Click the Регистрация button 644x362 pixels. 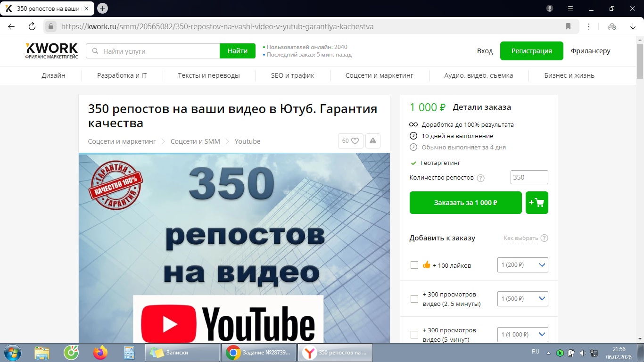tap(532, 51)
